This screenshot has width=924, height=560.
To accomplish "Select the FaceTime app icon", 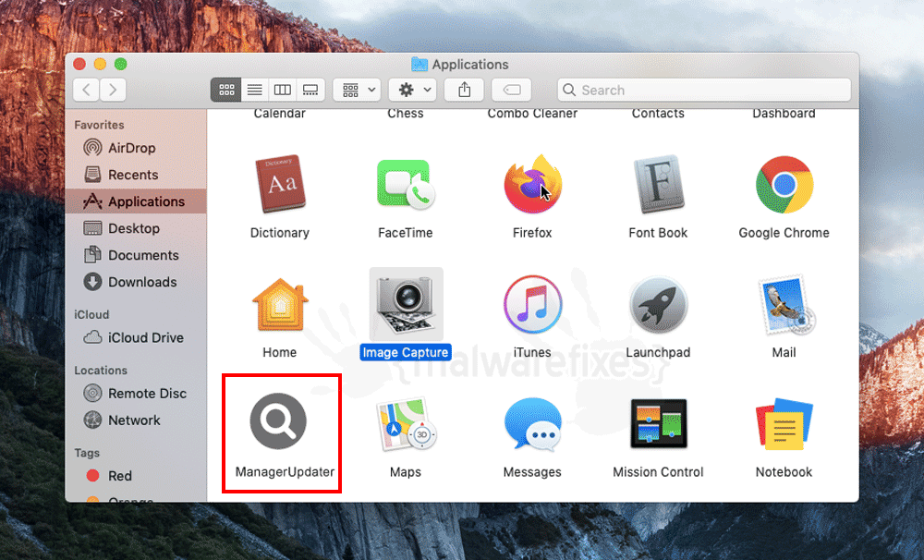I will coord(406,184).
